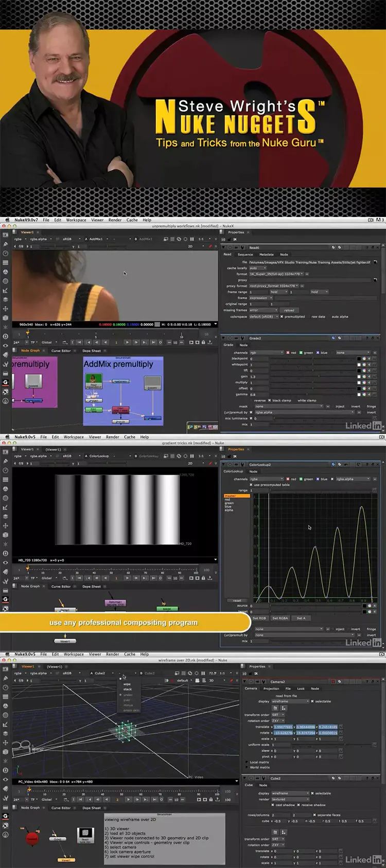Open missing frames error dropdown in Read6
Screen dimensions: 386x868
tap(264, 310)
